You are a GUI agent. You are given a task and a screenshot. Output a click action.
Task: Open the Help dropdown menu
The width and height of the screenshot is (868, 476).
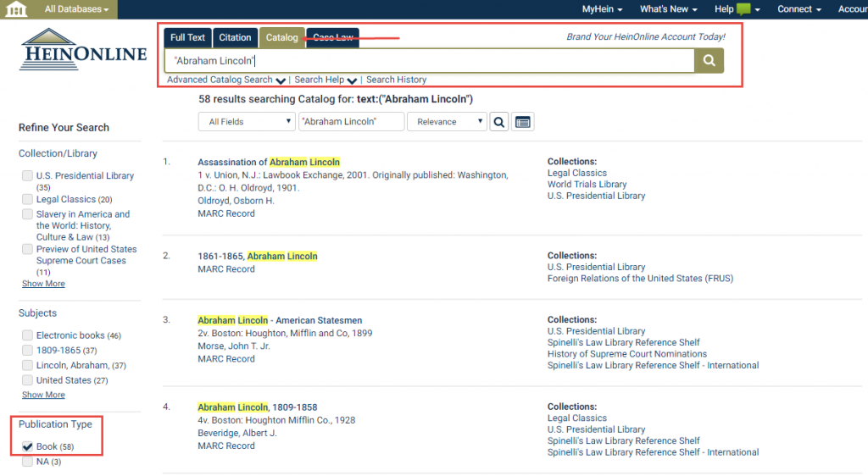click(737, 8)
